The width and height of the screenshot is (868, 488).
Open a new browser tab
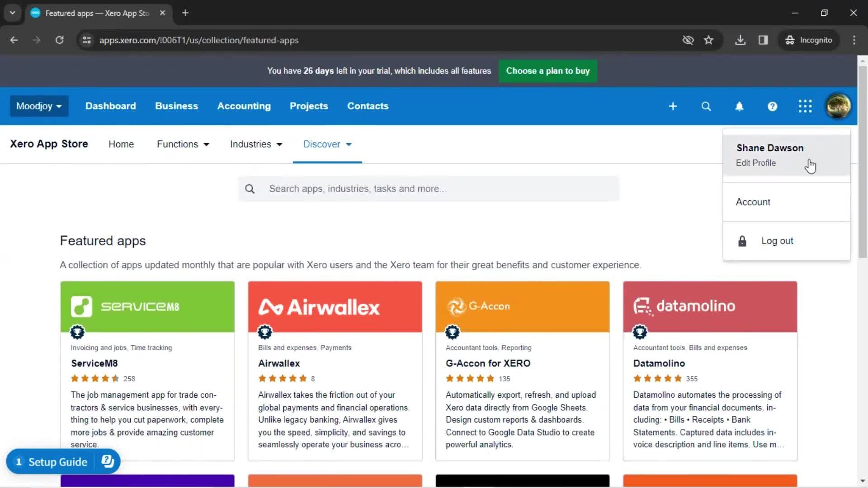point(185,13)
